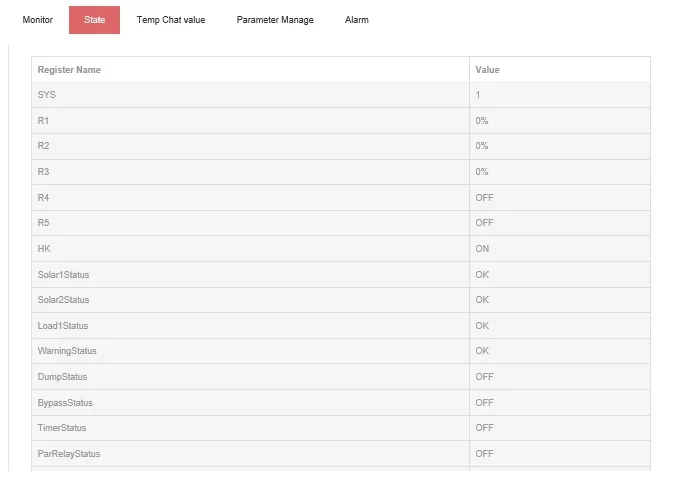Click the OFF value of TimerStatus
673x477 pixels.
click(484, 428)
